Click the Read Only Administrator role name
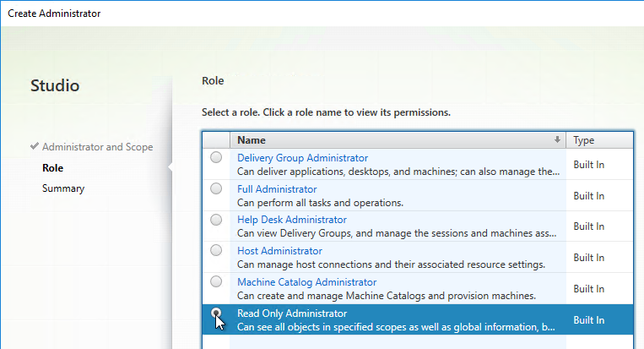Viewport: 644px width, 349px height. [292, 314]
